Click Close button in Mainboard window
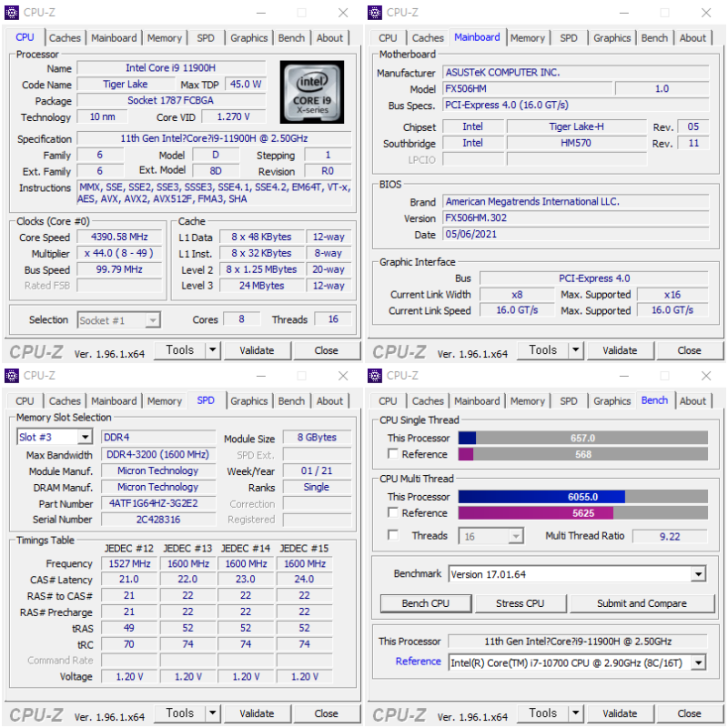This screenshot has height=728, width=728. 689,350
